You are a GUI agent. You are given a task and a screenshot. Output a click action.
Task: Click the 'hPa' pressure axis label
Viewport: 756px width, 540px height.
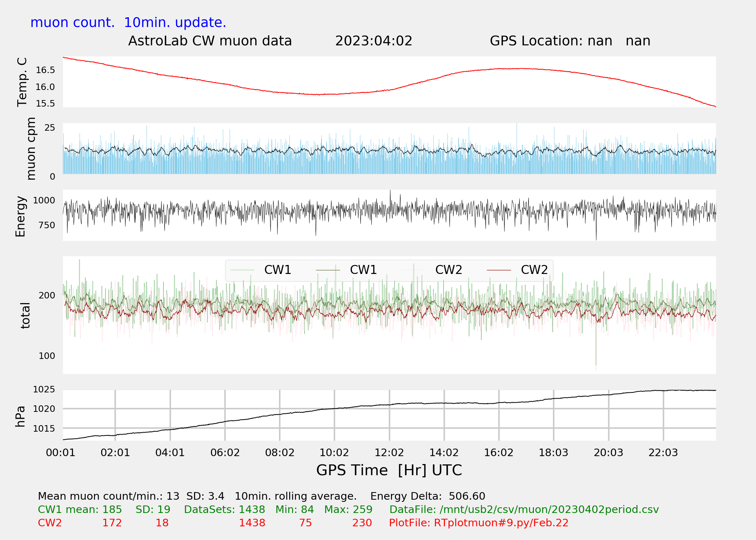pyautogui.click(x=21, y=416)
